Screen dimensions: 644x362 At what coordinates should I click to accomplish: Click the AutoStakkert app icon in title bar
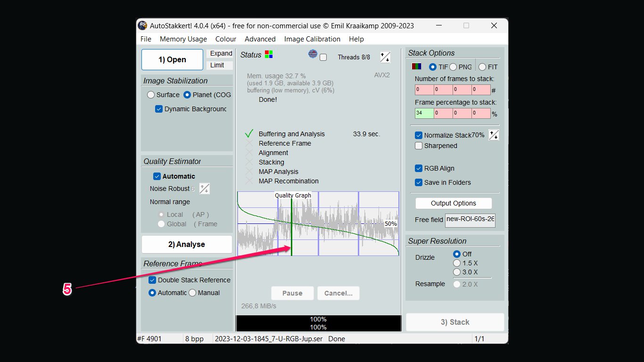143,25
